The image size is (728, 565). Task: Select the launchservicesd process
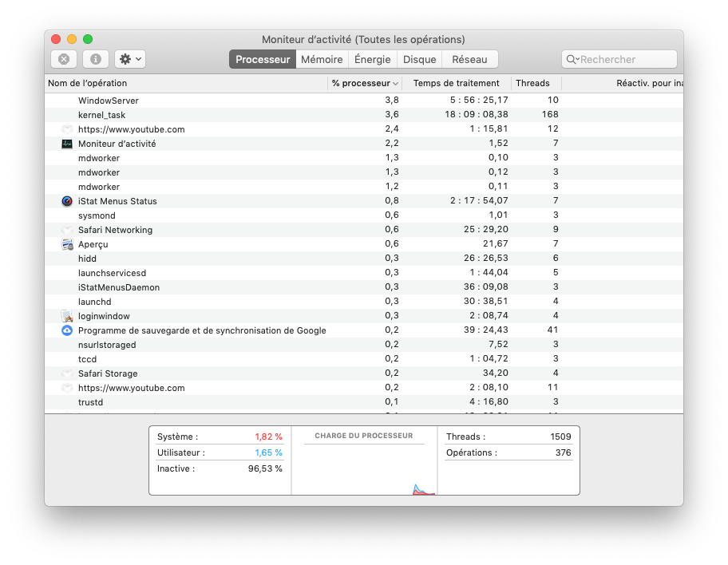(x=364, y=273)
